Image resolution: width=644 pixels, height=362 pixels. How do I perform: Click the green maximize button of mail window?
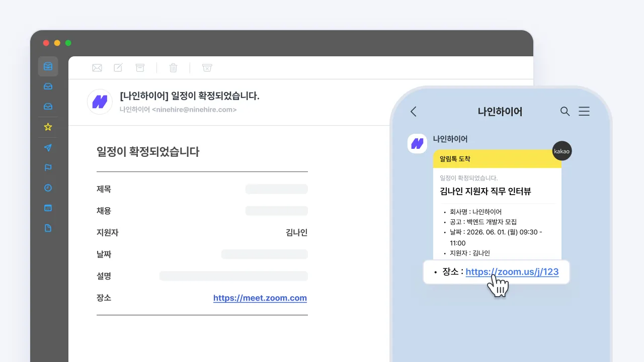[x=68, y=43]
